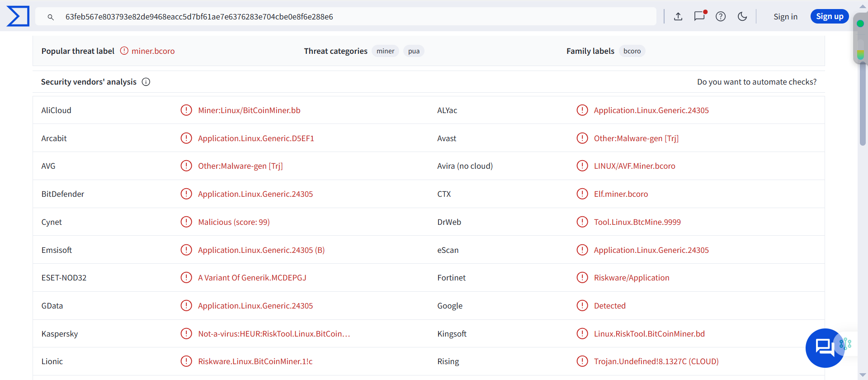Select the miner threat category tag
Screen dimensions: 868x380
point(385,51)
